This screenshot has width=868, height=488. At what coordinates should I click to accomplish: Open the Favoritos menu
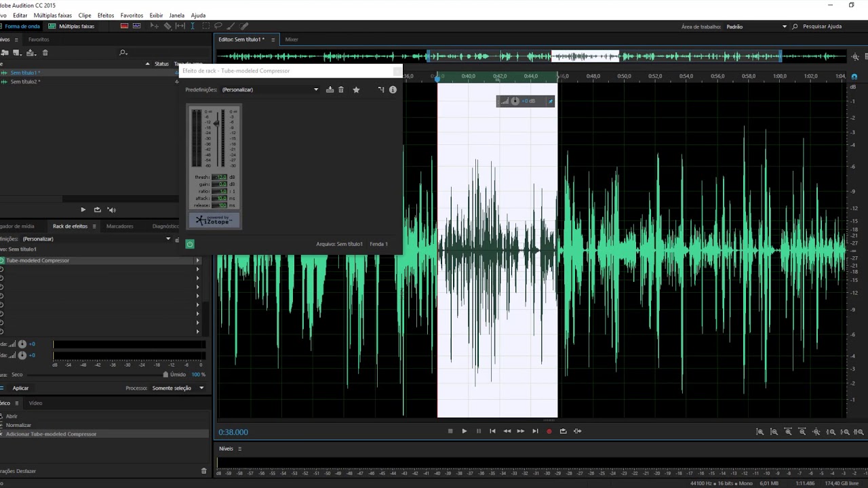[x=132, y=15]
